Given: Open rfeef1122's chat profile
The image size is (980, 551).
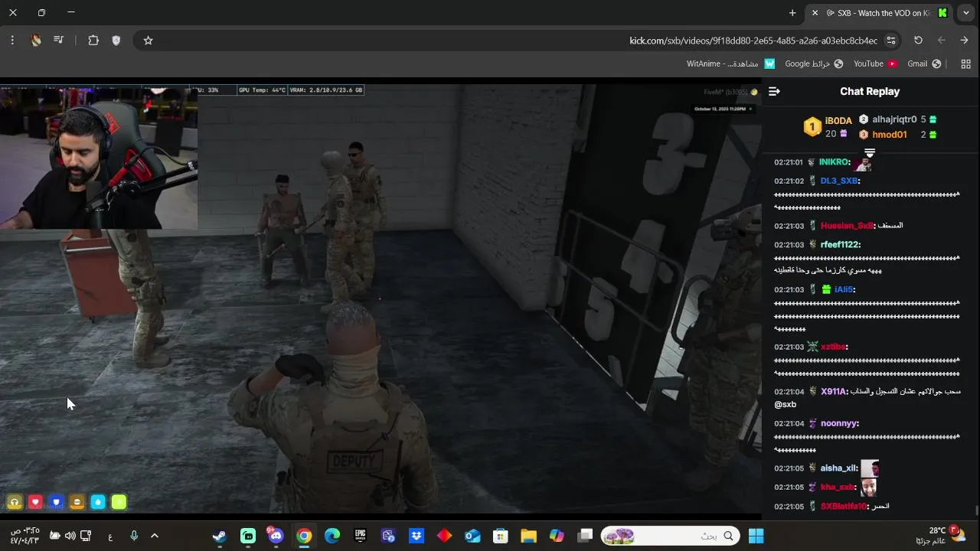Looking at the screenshot, I should pos(840,245).
